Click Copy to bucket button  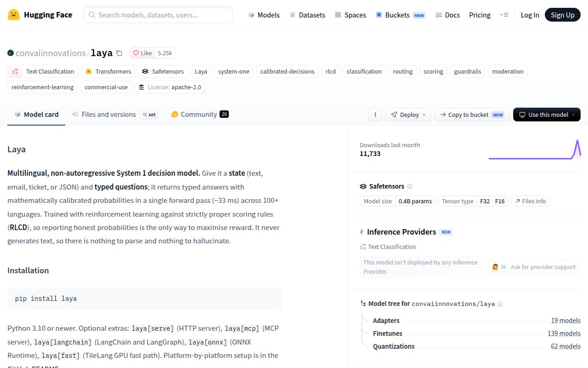pos(472,115)
